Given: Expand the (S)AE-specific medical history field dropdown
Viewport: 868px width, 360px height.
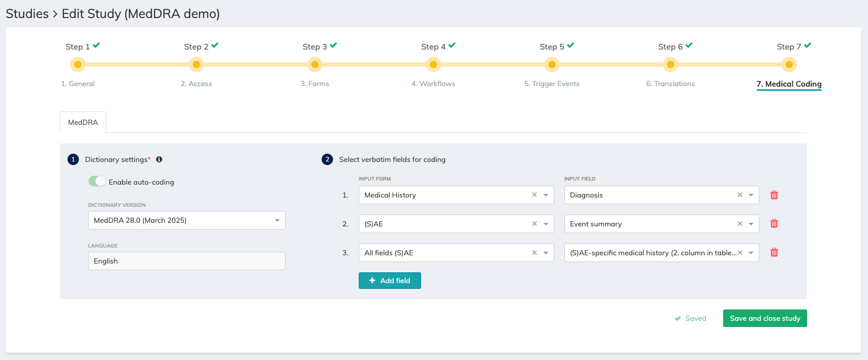Looking at the screenshot, I should [x=751, y=253].
